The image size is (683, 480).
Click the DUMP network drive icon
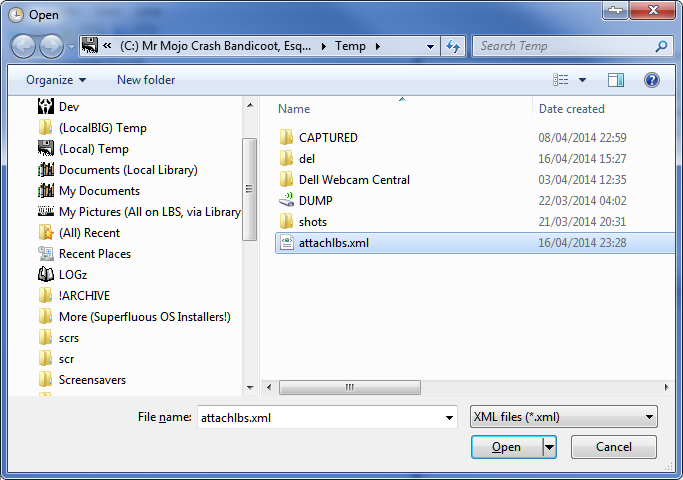point(286,200)
